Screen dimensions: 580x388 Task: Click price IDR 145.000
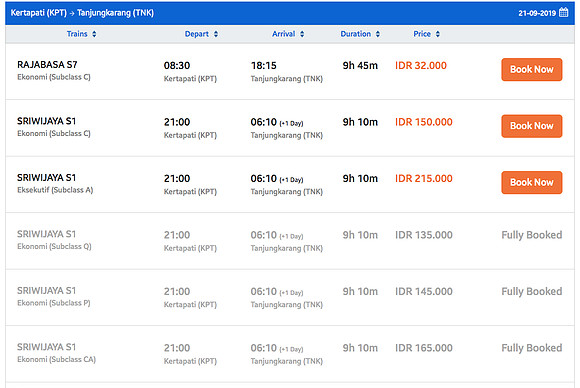[x=424, y=291]
